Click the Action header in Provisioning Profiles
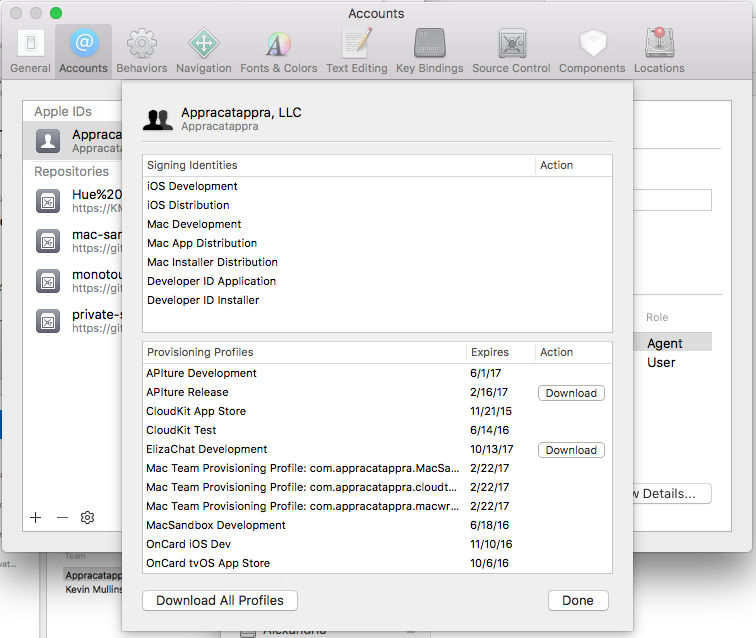Screen dimensions: 756x638 coord(573,353)
